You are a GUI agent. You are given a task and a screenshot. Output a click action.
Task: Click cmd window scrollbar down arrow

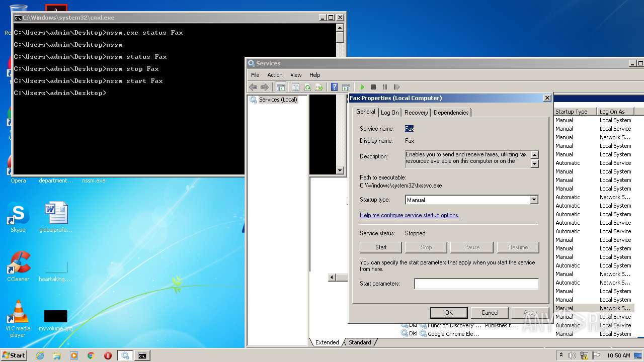[340, 170]
